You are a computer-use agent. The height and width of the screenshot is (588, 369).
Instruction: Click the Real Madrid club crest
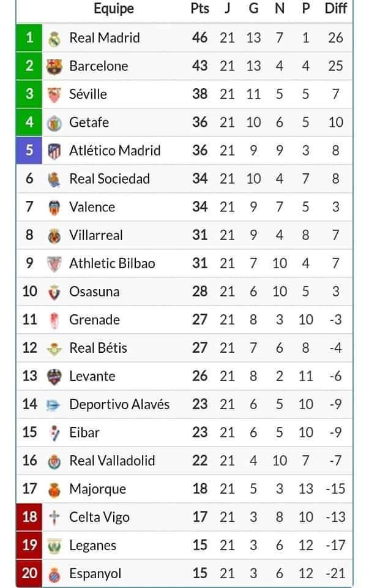54,38
